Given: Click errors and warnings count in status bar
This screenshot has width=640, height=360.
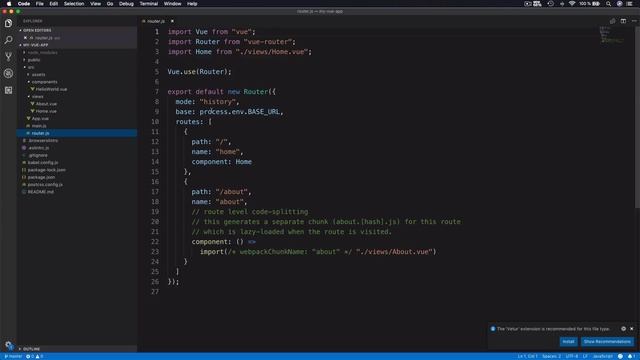Looking at the screenshot, I should (x=34, y=356).
